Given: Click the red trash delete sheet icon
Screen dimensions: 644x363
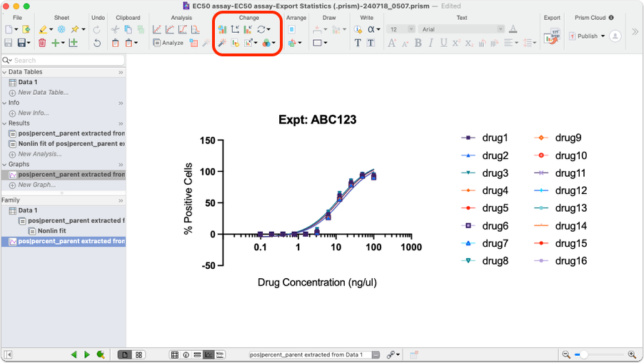Looking at the screenshot, I should (42, 43).
